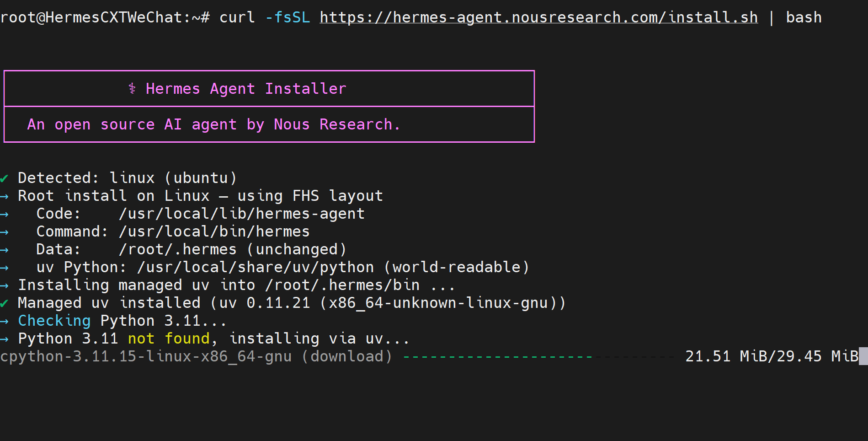
Task: Click the 'Hermes Agent Installer' title
Action: (246, 88)
